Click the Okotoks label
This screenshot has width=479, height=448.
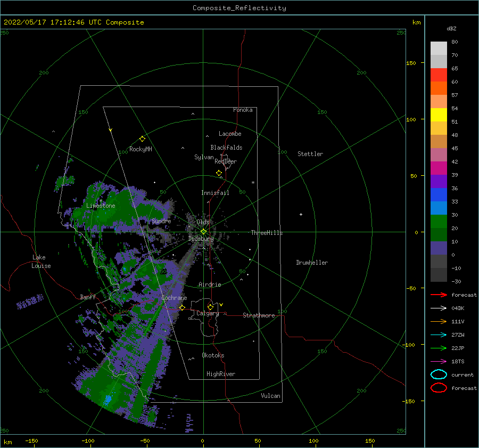point(213,355)
